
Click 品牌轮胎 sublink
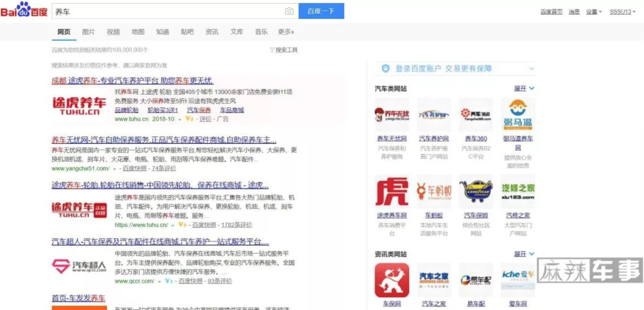coord(127,110)
